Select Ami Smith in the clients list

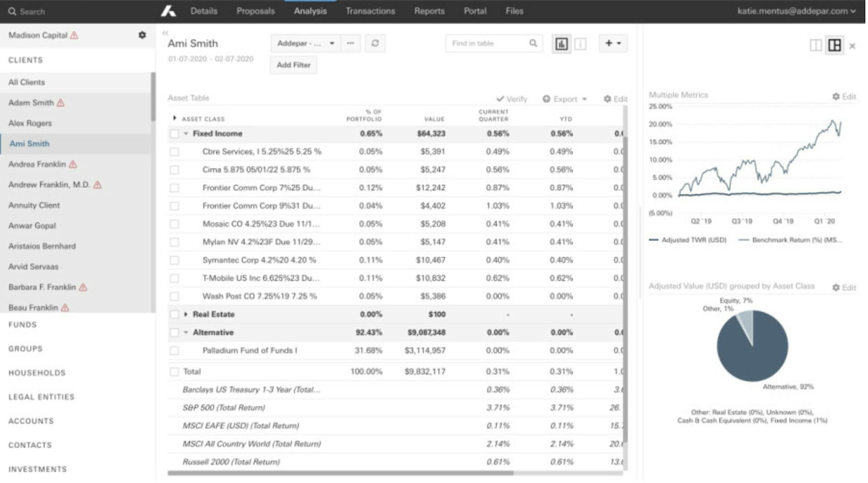[x=29, y=143]
